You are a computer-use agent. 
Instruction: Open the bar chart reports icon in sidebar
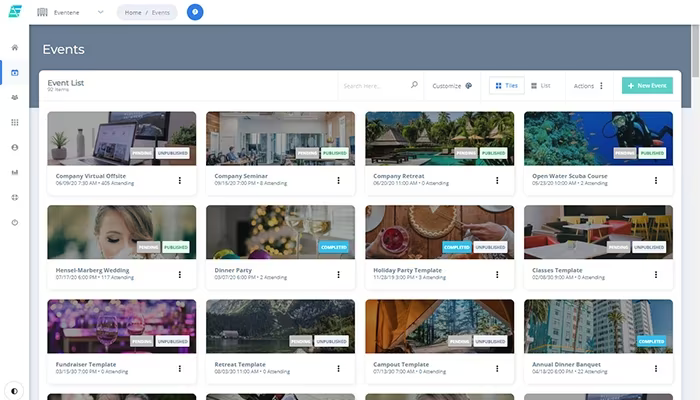pos(15,172)
